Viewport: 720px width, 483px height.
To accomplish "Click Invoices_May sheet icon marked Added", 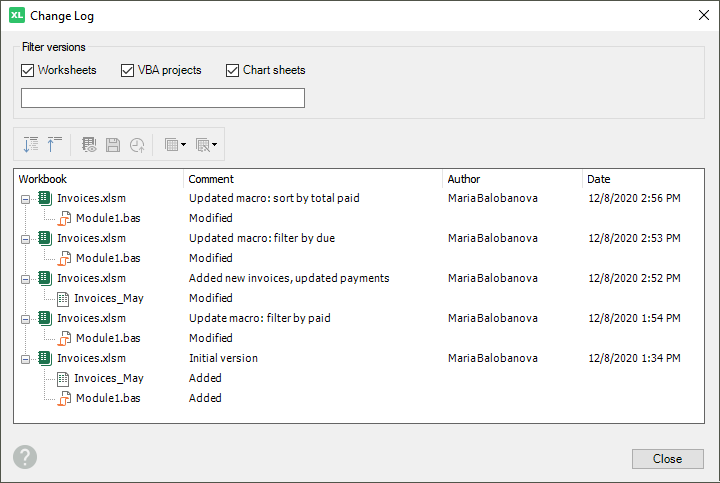I will pos(63,379).
